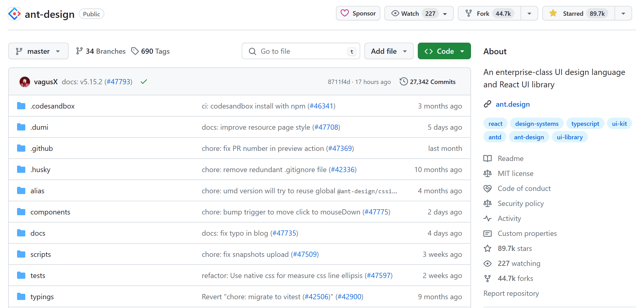
Task: Expand the star lists dropdown arrow
Action: tap(623, 13)
